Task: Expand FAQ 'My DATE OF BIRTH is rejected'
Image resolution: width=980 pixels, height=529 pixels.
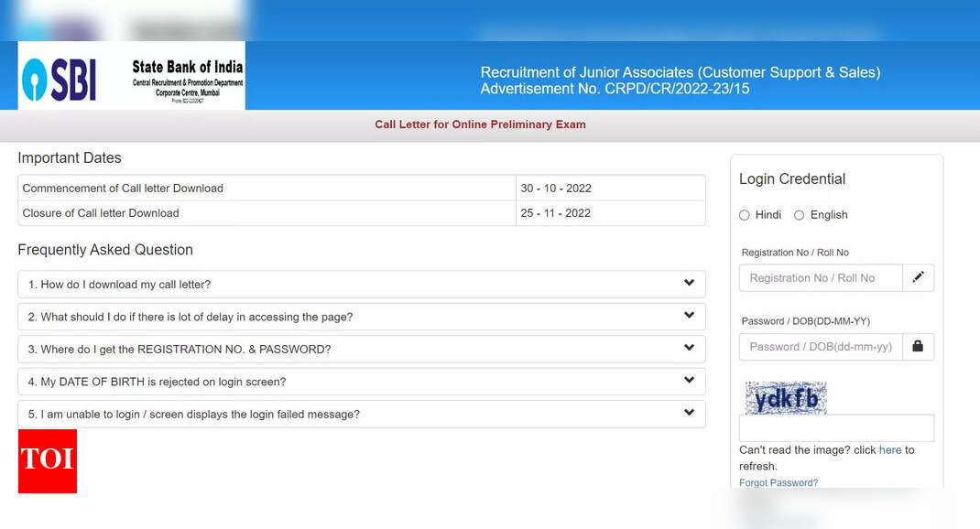Action: pyautogui.click(x=361, y=382)
